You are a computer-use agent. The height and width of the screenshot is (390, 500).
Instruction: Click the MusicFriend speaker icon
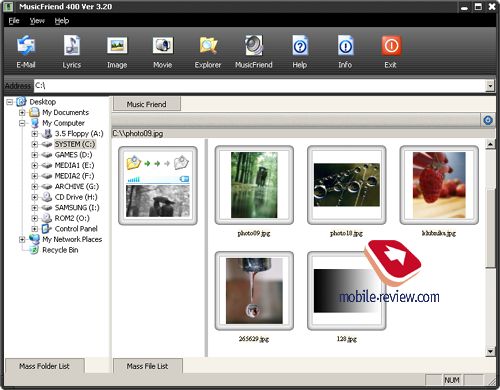coord(254,45)
